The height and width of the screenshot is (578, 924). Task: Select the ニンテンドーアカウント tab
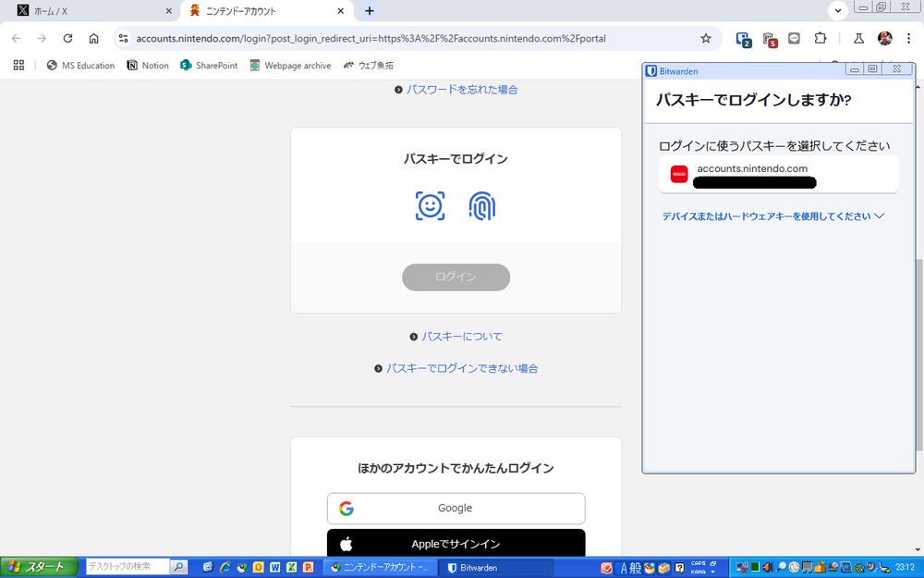point(267,10)
